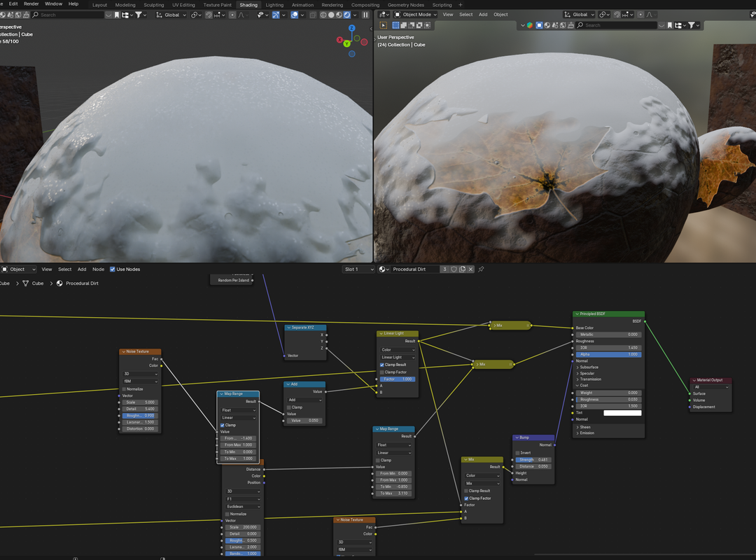Toggle snapping magnet icon in left viewport
The image size is (756, 560).
point(209,15)
